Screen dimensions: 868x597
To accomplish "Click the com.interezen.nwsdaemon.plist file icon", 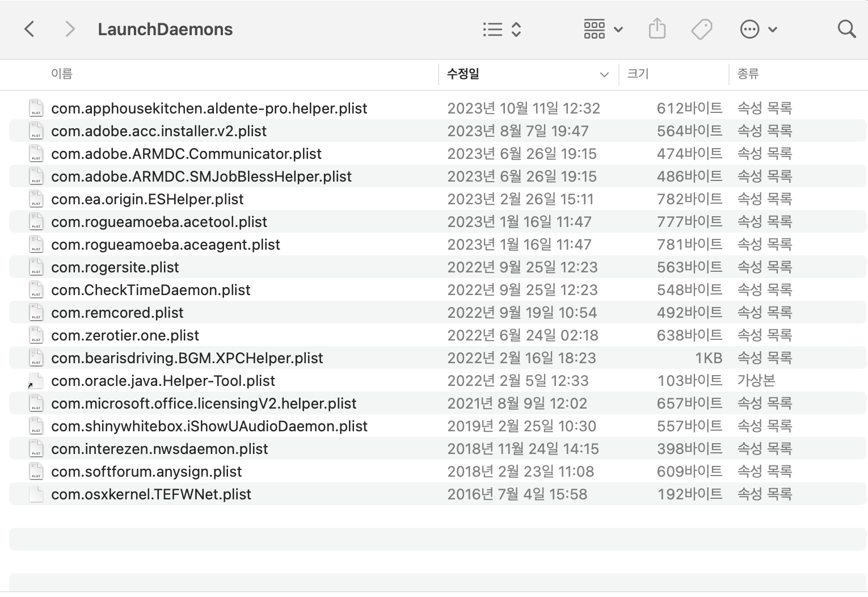I will [36, 448].
